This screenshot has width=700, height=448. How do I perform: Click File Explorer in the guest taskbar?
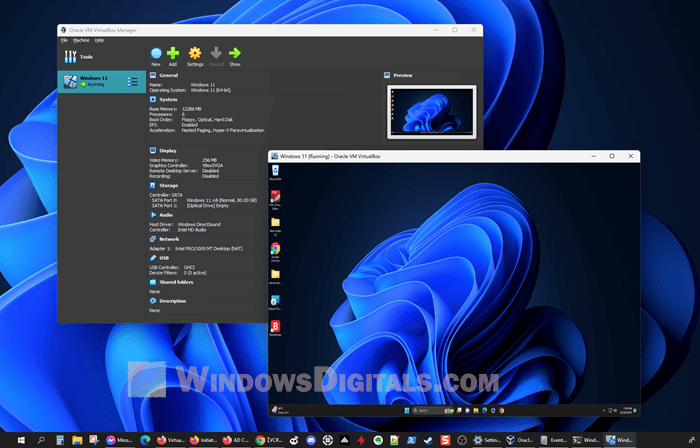(x=476, y=411)
